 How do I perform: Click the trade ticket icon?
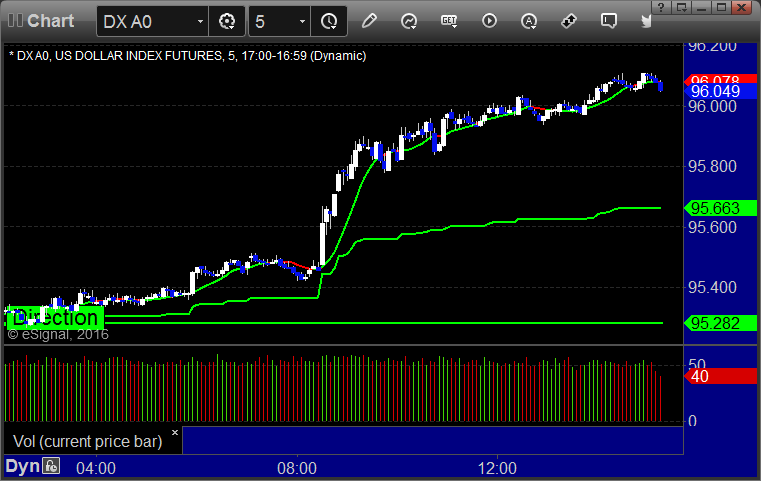tap(568, 21)
